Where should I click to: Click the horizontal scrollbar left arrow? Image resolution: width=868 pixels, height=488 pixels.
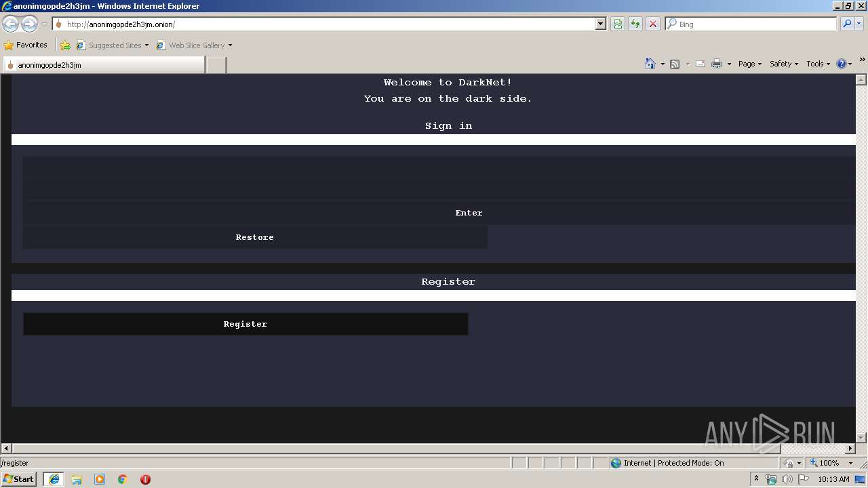click(6, 449)
